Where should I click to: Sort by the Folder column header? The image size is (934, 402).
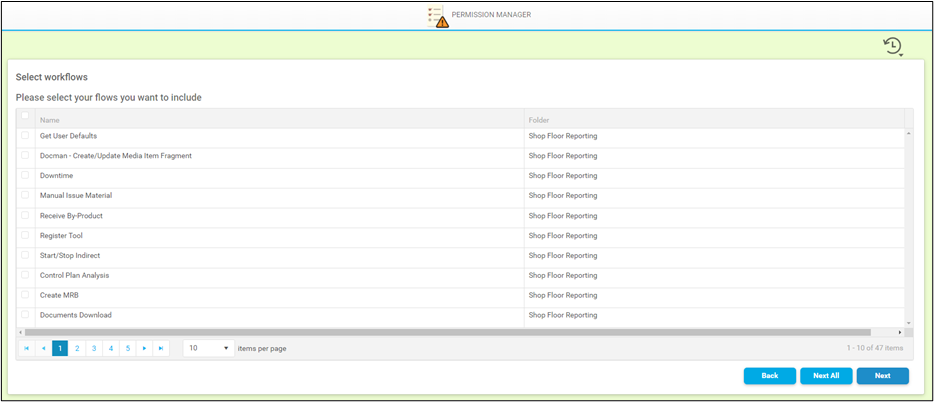pos(539,120)
